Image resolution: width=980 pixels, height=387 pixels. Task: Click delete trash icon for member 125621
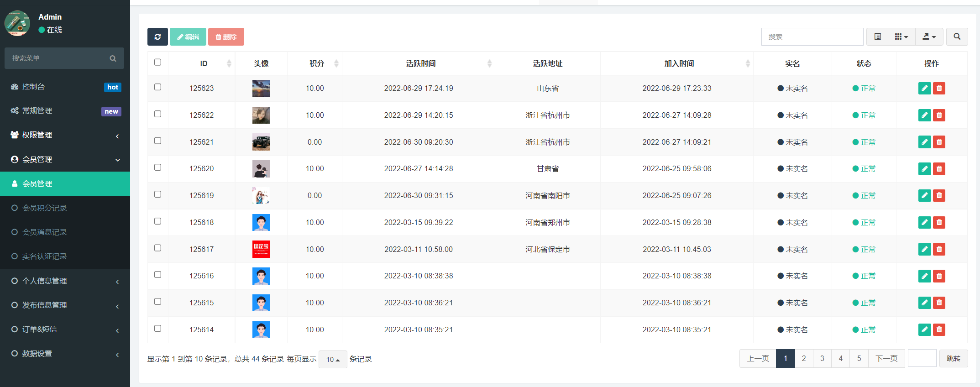939,142
